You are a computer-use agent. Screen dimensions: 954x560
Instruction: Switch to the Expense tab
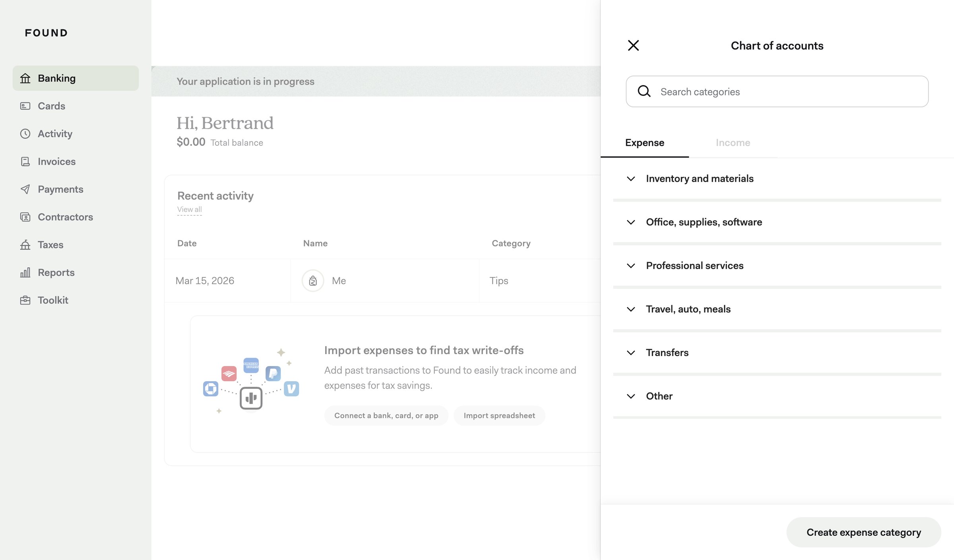(x=644, y=143)
